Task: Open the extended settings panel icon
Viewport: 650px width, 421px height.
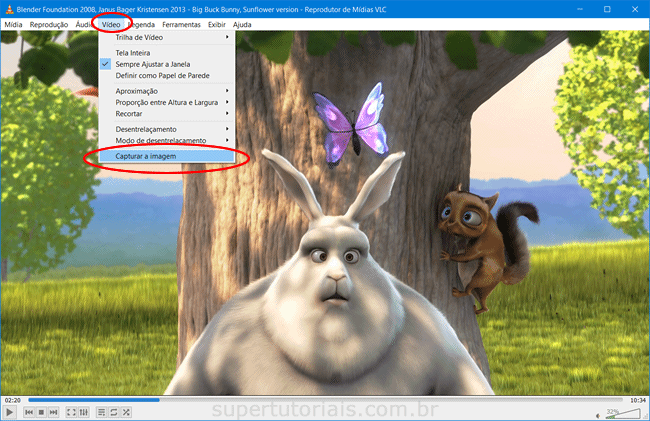Action: point(85,412)
